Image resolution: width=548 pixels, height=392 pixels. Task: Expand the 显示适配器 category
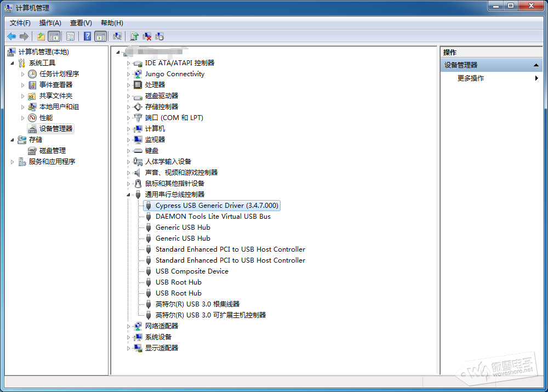click(128, 348)
